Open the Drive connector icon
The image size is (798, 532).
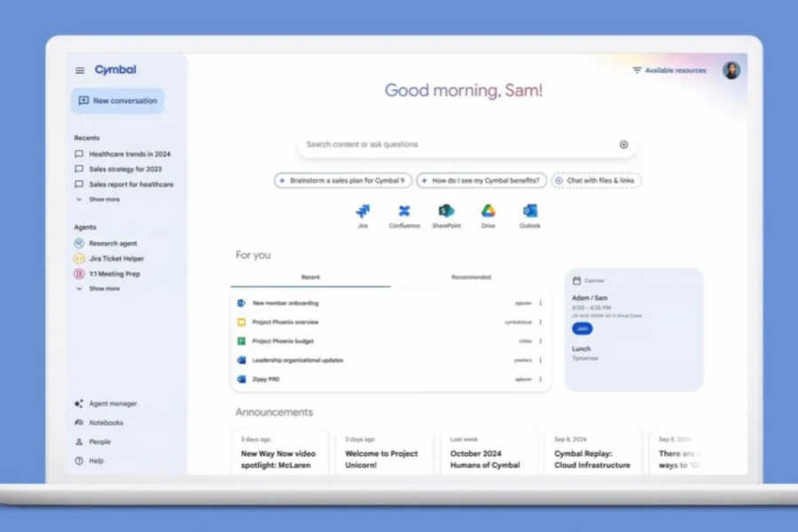click(488, 215)
